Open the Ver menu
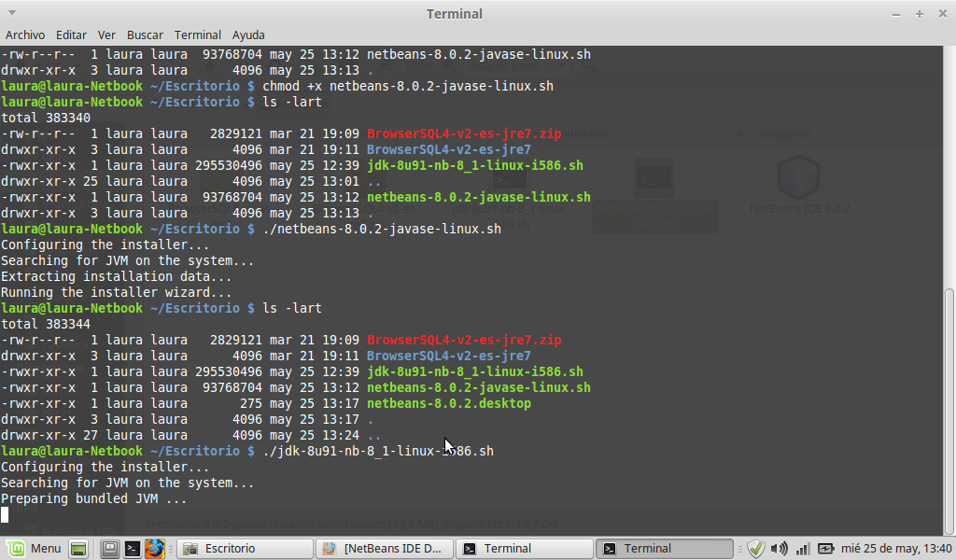 coord(106,35)
